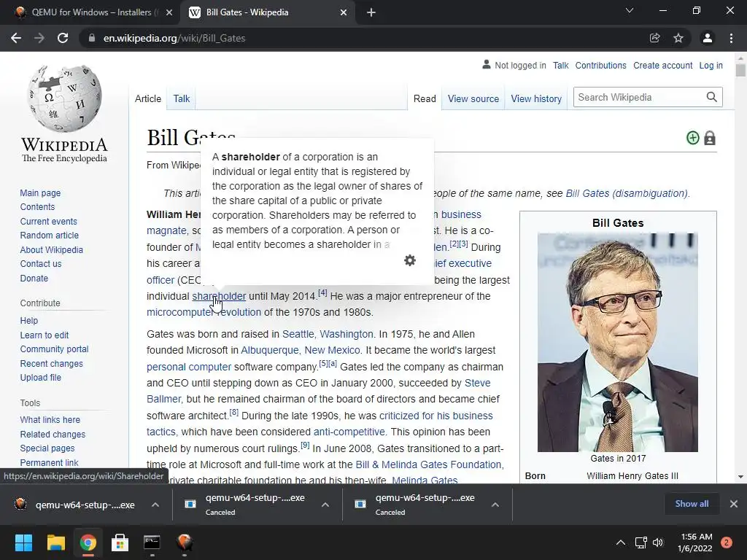This screenshot has width=747, height=560.
Task: Expand options for third canceled qemu download
Action: (495, 505)
